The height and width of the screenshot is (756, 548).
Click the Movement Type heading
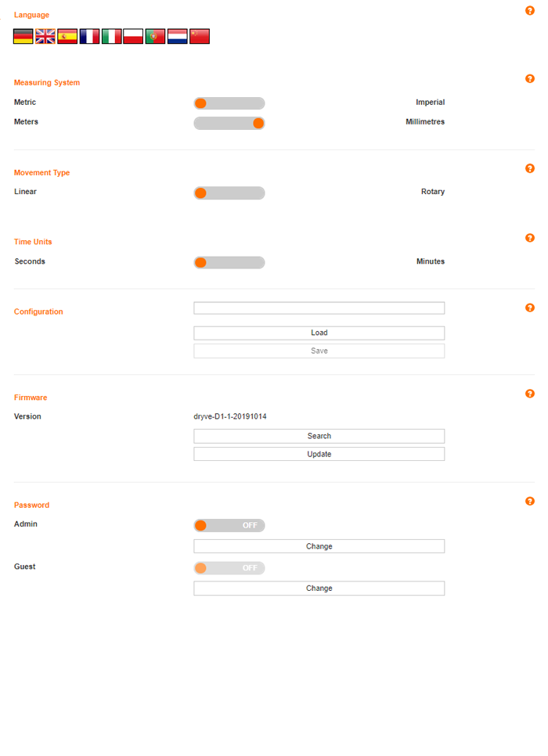coord(42,173)
